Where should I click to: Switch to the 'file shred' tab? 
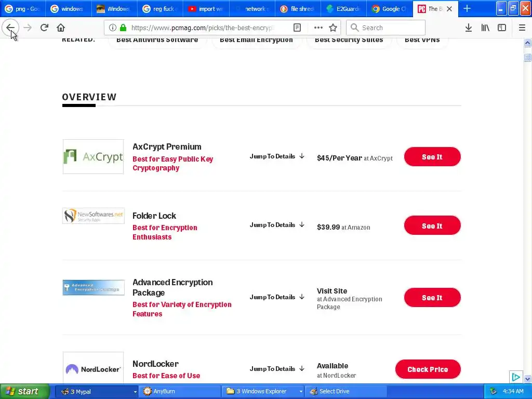point(298,9)
